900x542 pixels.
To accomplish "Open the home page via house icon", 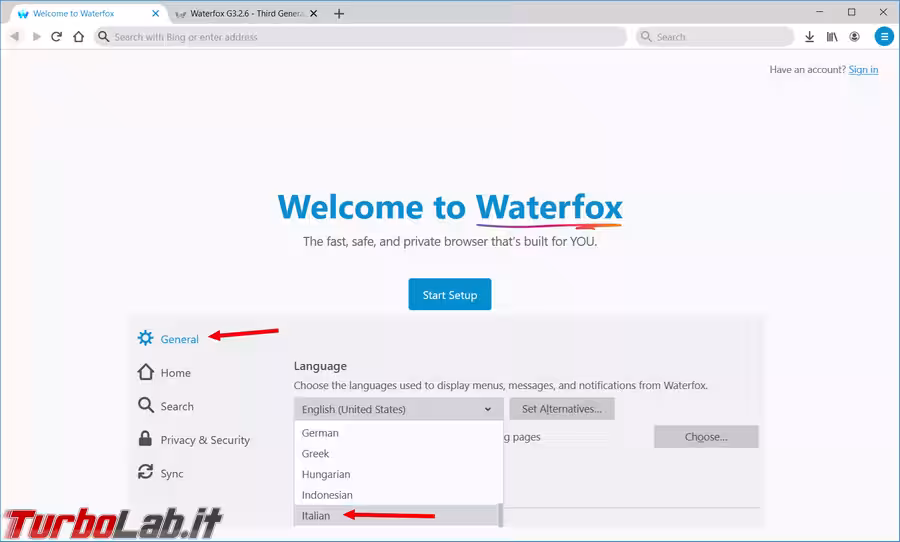I will pos(79,37).
